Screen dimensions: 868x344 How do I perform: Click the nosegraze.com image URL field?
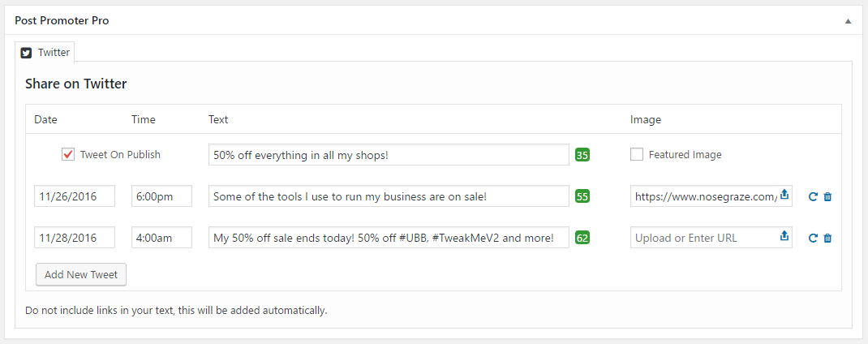(x=703, y=196)
